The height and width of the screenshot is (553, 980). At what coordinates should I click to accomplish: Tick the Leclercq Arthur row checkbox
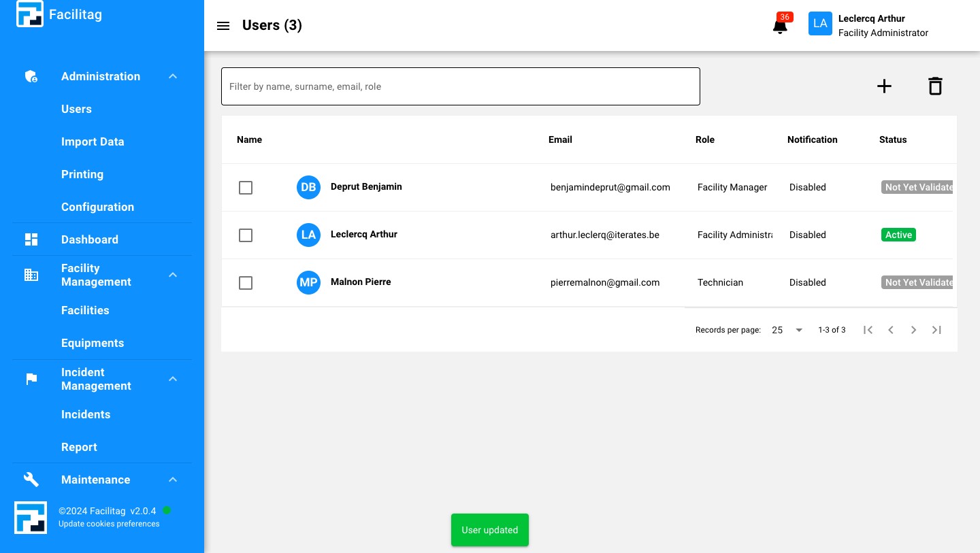pyautogui.click(x=246, y=235)
